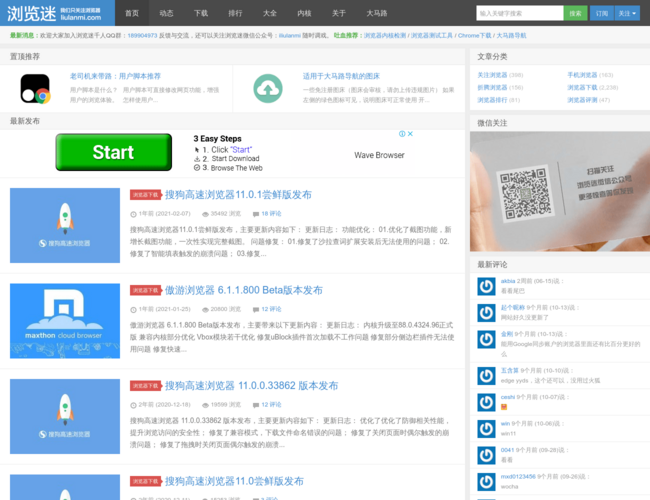650x500 pixels.
Task: Click the green cloud upload icon
Action: pos(268,88)
